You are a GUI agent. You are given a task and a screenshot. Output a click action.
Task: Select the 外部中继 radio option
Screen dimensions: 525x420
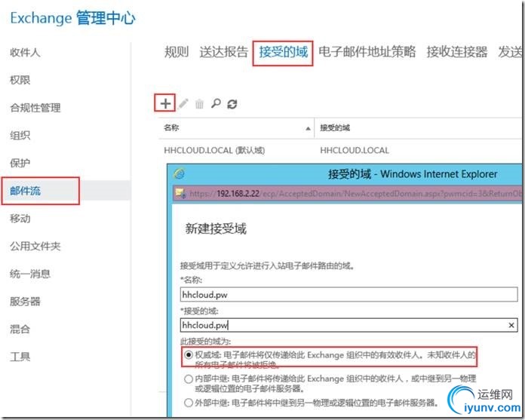[189, 403]
